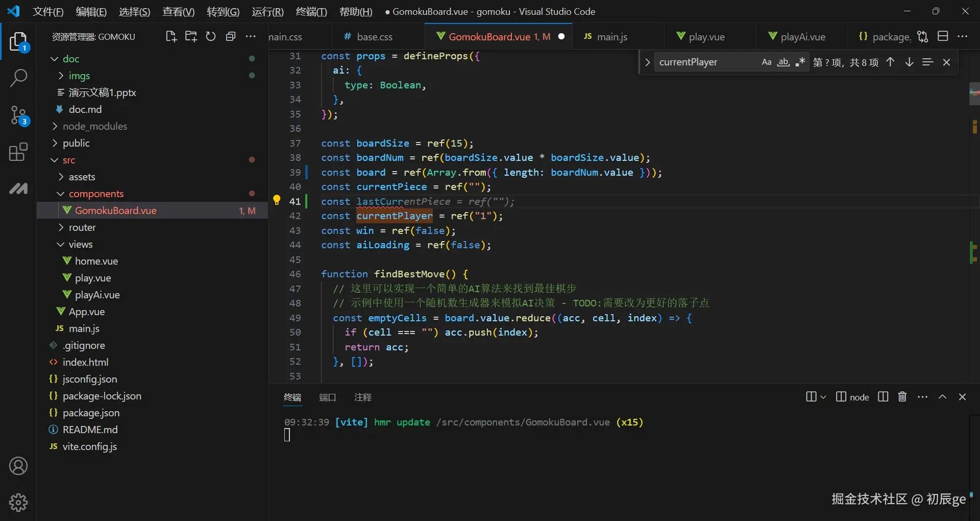This screenshot has height=521, width=980.
Task: Open the 终端(T) menu
Action: tap(311, 11)
